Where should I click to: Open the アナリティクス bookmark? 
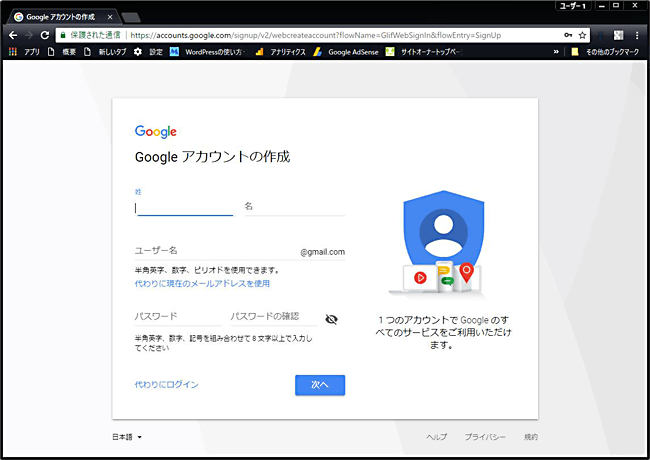click(x=281, y=52)
